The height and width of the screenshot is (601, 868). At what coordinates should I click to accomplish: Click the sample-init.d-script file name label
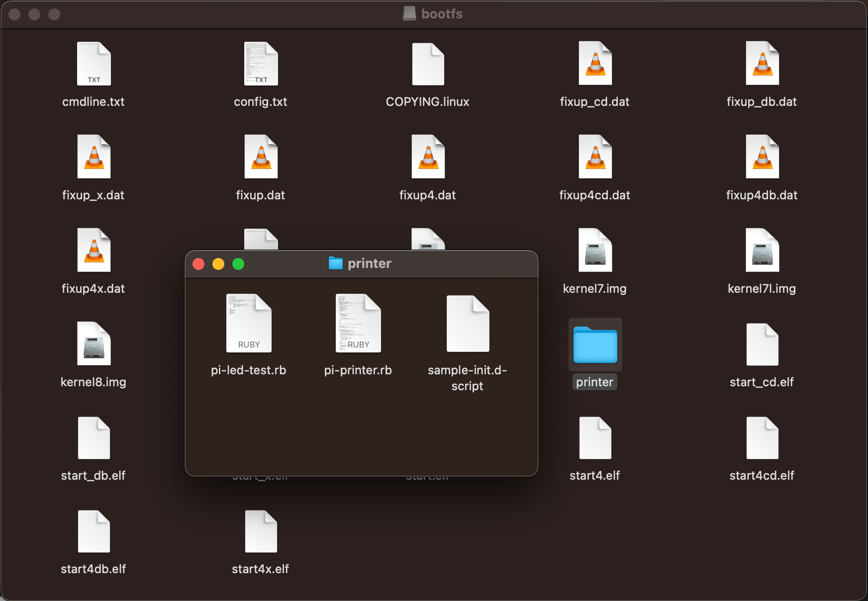(468, 378)
